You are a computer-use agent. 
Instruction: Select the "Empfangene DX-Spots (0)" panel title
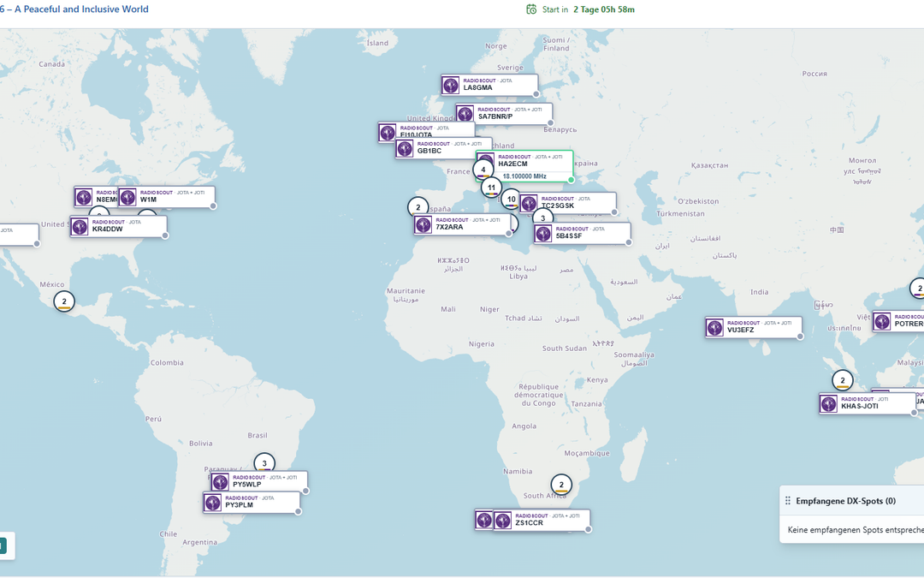click(x=845, y=501)
